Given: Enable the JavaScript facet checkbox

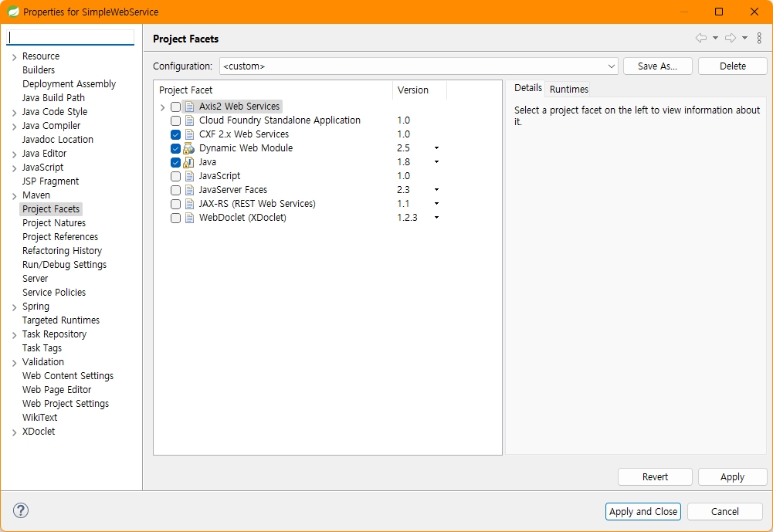Looking at the screenshot, I should pos(175,176).
